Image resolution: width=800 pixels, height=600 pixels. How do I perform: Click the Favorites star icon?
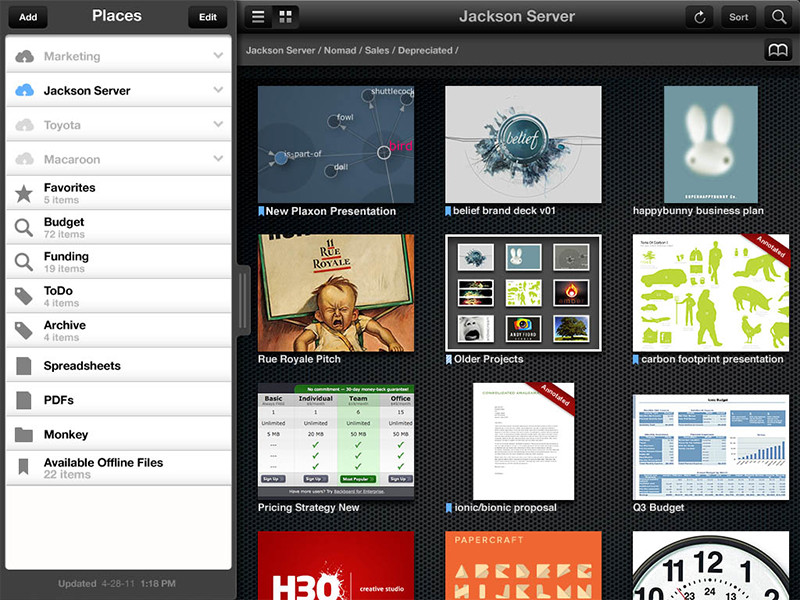pos(24,193)
